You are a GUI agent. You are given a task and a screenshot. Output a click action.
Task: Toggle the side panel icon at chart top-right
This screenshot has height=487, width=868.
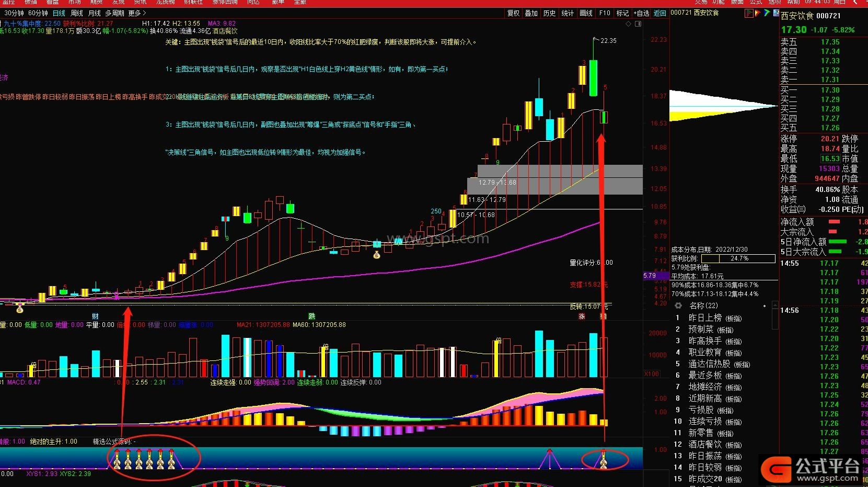click(x=638, y=24)
